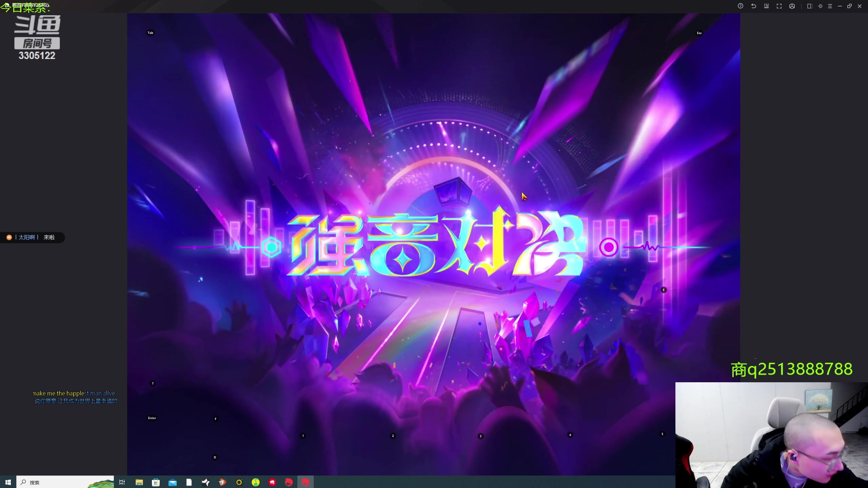Toggle the side panel layout icon
The image size is (868, 488).
(809, 6)
